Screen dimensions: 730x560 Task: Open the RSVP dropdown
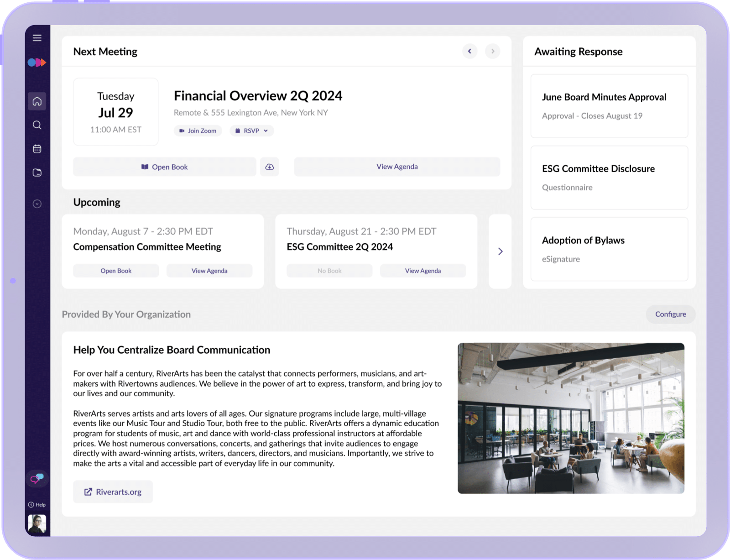click(x=252, y=131)
